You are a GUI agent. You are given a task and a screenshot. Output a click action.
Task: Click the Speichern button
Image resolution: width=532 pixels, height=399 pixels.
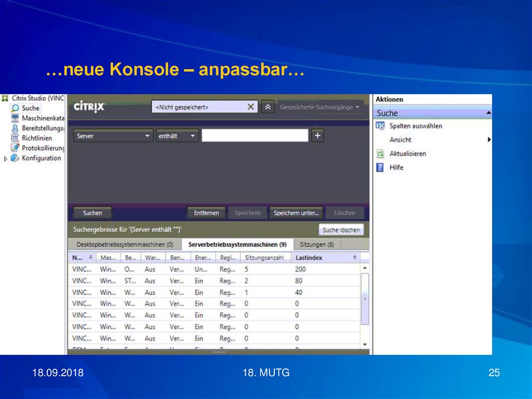tap(247, 212)
